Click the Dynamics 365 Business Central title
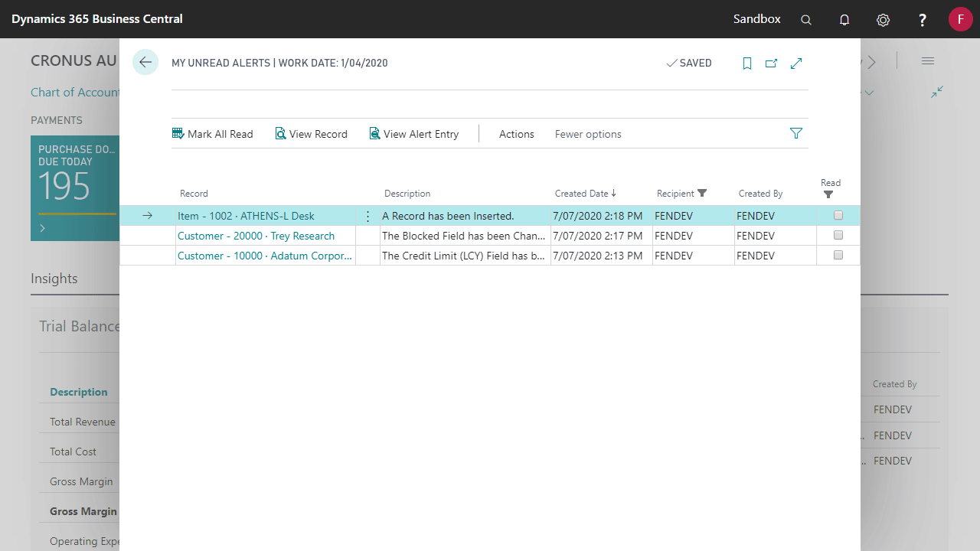980x551 pixels. (97, 19)
